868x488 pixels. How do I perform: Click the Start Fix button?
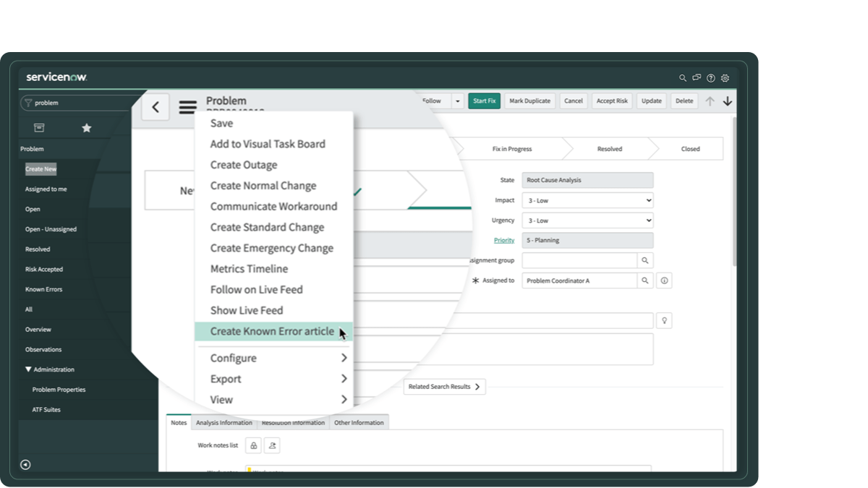tap(483, 100)
